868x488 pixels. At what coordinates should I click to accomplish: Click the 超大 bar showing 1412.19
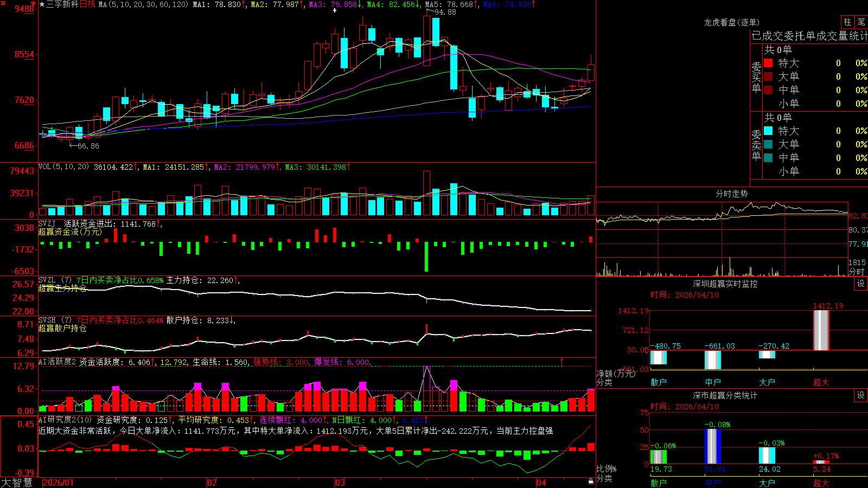tap(821, 330)
